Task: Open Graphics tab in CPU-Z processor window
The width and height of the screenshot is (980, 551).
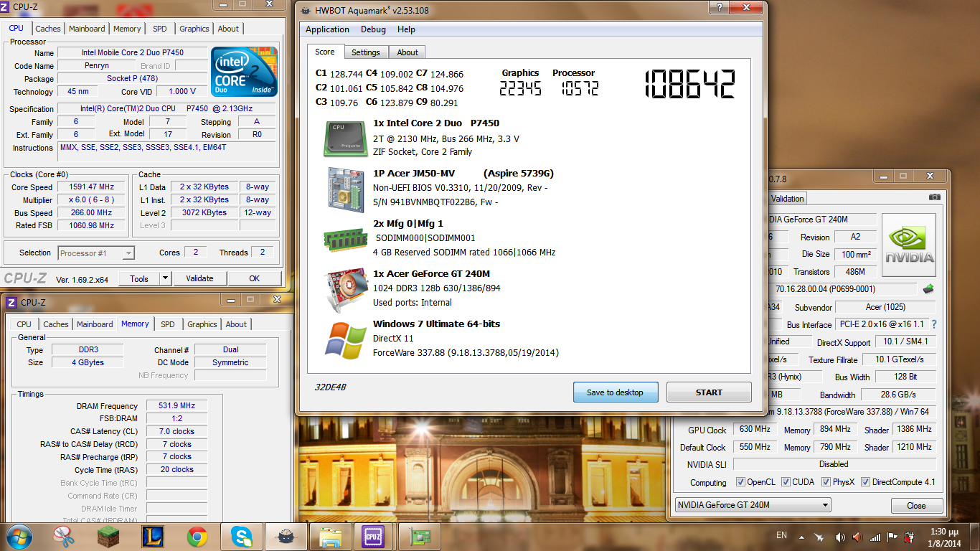Action: (194, 29)
